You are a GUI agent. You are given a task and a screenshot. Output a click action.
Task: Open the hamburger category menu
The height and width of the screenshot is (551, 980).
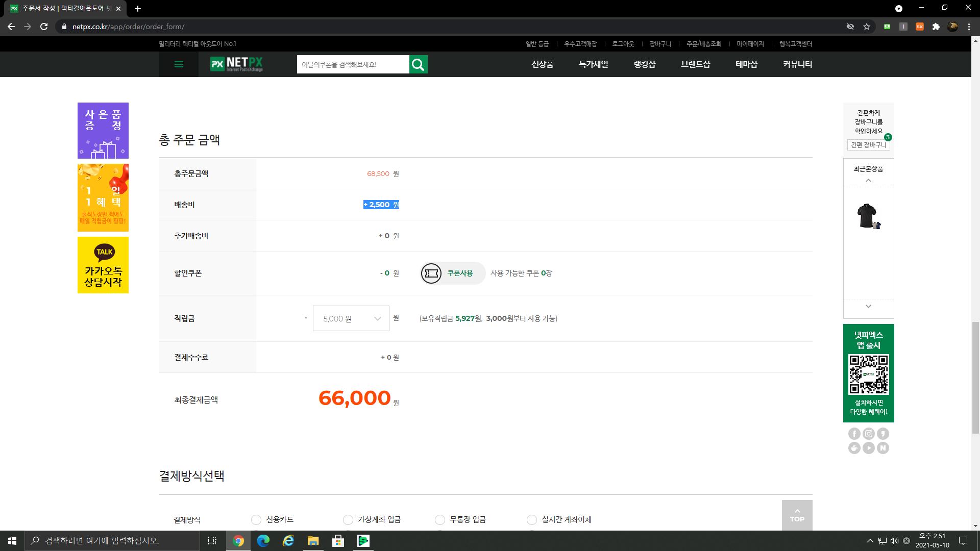point(179,64)
